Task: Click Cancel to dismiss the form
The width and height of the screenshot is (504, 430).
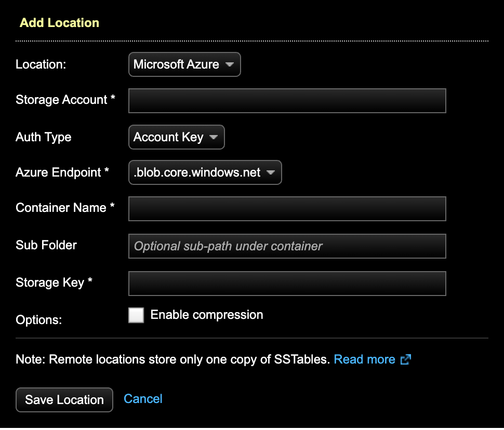Action: pos(143,398)
